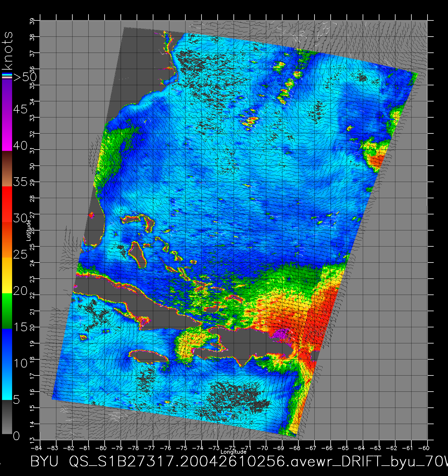Click the "27" latitude tick label
Image resolution: width=448 pixels, height=476 pixels.
[32, 215]
